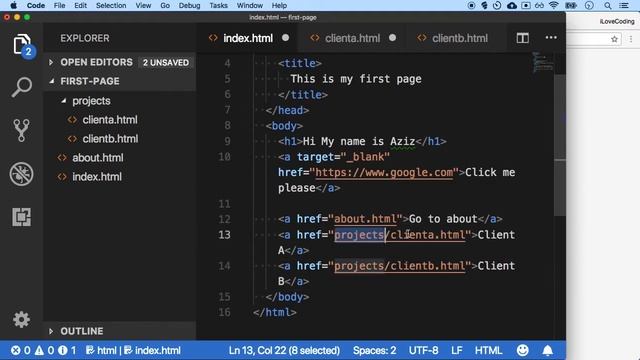This screenshot has height=360, width=640.
Task: Click the text 'This is my first page'
Action: point(356,79)
